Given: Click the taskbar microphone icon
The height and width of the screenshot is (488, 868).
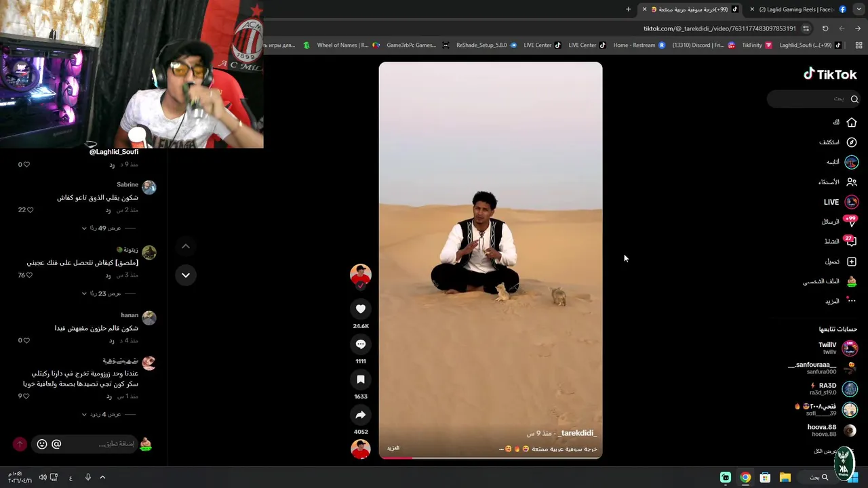Looking at the screenshot, I should [x=87, y=477].
